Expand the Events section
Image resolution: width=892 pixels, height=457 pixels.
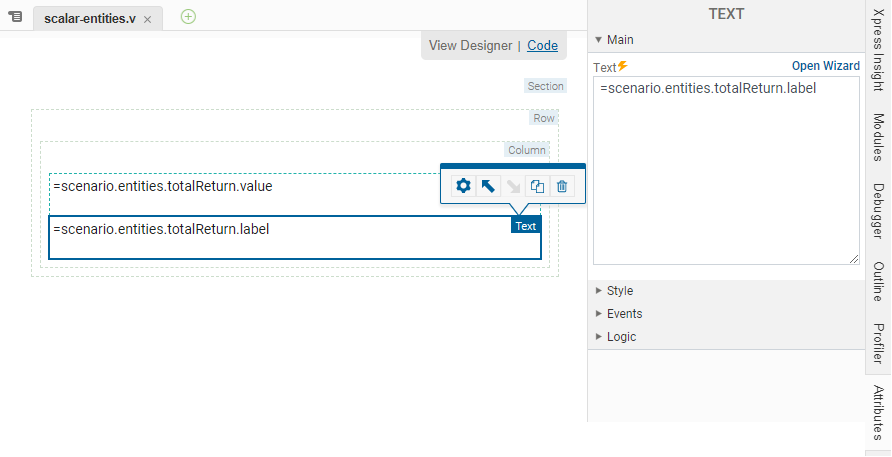(x=624, y=314)
